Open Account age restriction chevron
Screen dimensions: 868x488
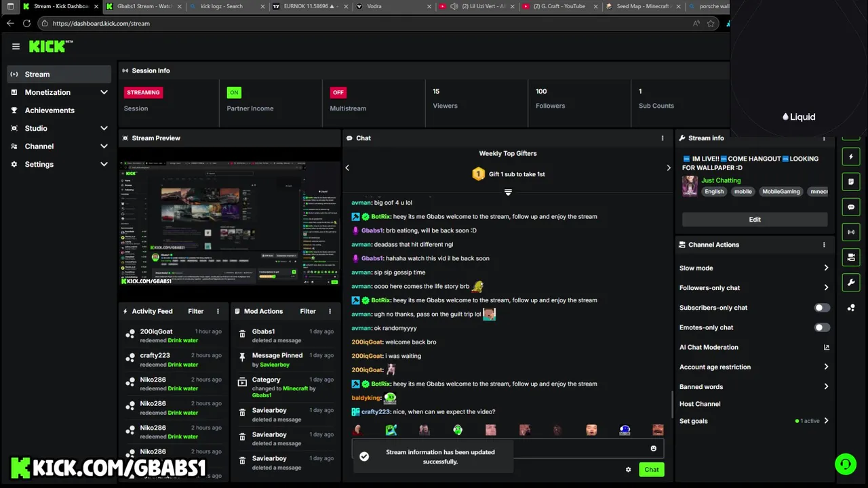[x=826, y=367]
